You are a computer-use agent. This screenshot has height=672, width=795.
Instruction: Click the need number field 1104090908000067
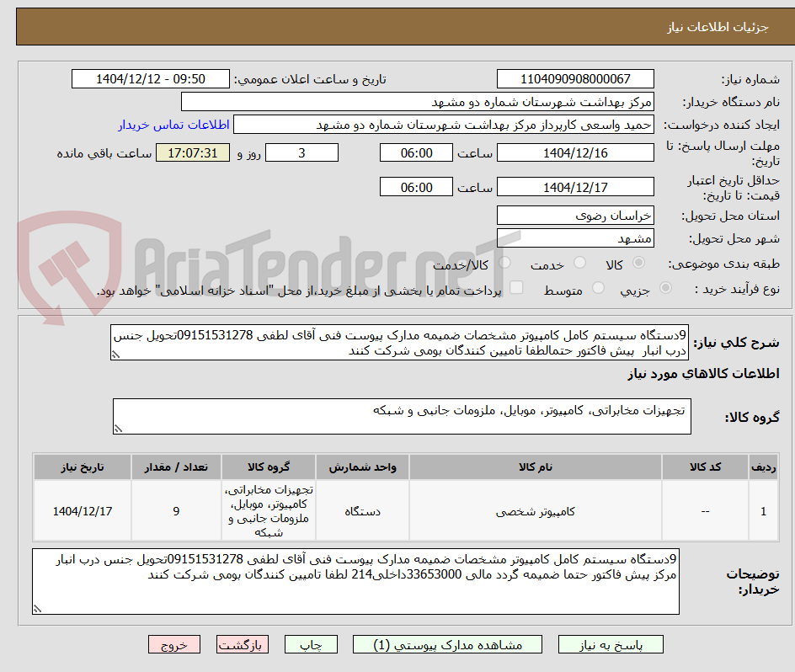click(575, 79)
